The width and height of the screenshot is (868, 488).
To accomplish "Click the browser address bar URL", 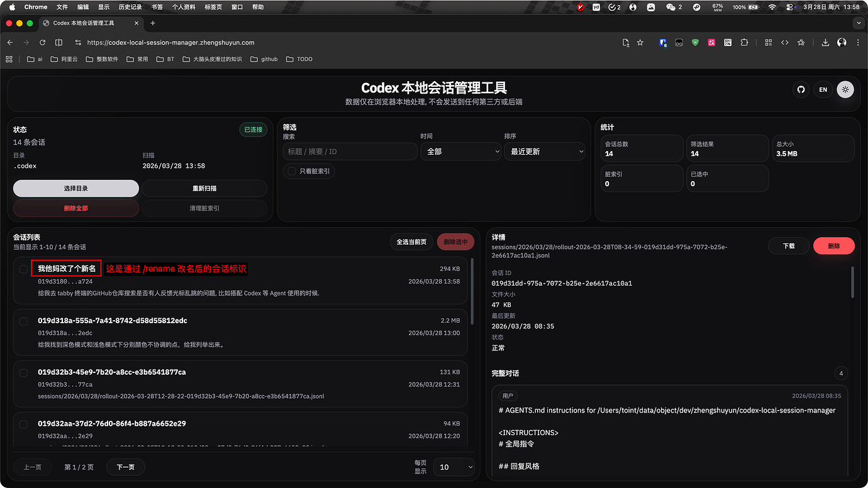I will click(171, 43).
